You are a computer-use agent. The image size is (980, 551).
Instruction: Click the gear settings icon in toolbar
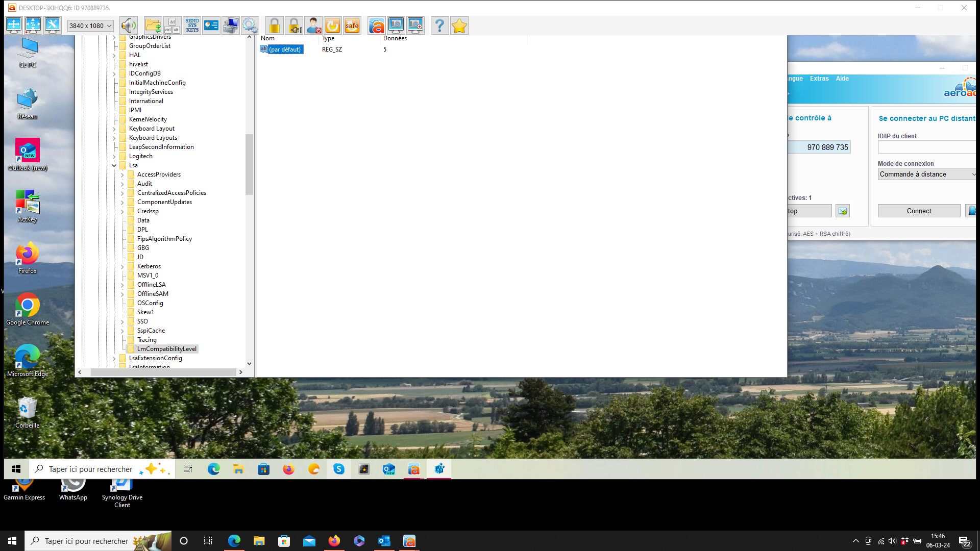(250, 26)
